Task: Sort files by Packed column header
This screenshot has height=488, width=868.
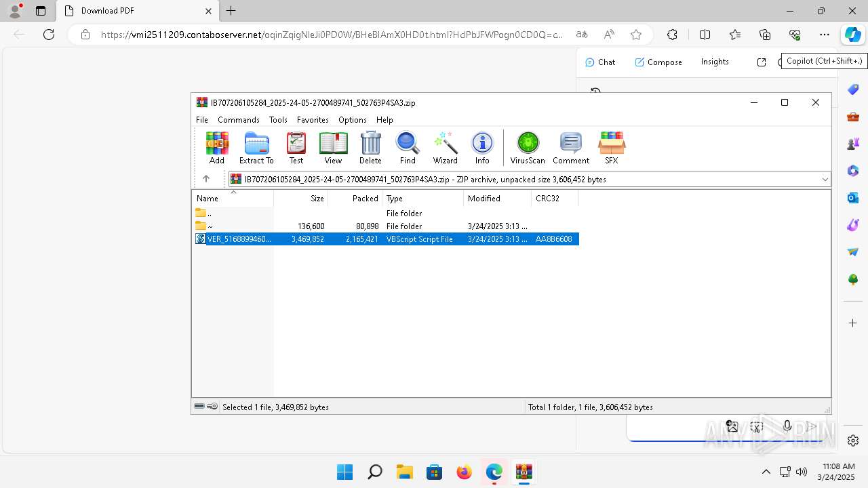Action: [355, 199]
